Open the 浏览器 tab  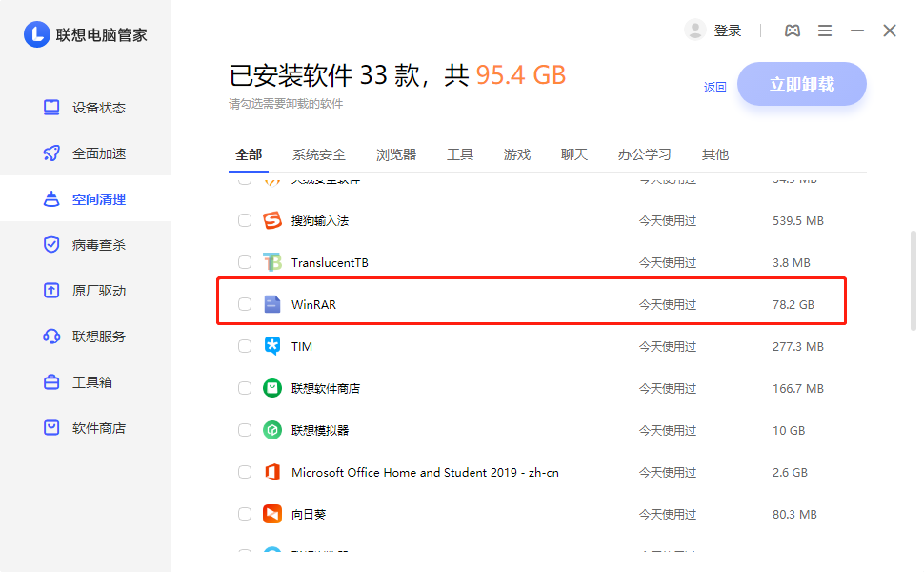point(396,154)
